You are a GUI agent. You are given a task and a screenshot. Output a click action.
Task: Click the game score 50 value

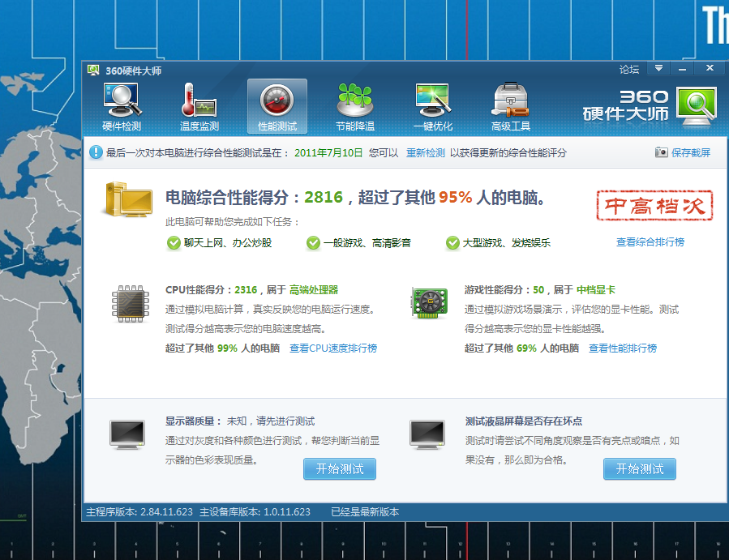(538, 290)
